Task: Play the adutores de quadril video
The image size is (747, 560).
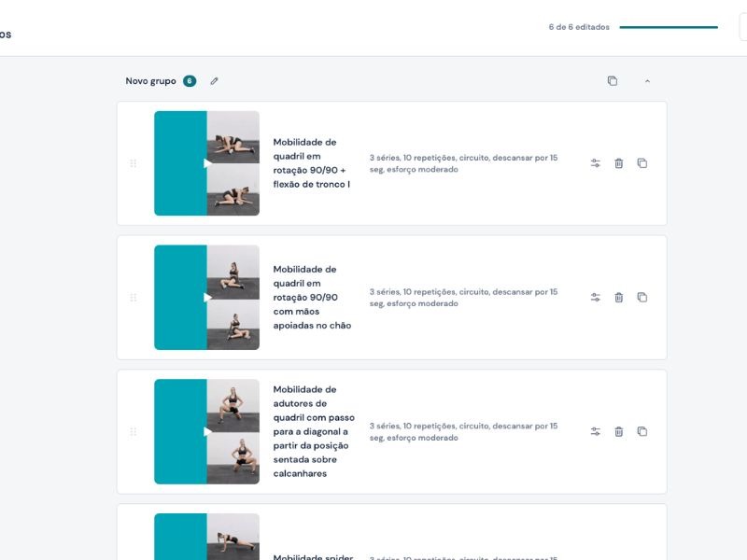Action: 207,431
